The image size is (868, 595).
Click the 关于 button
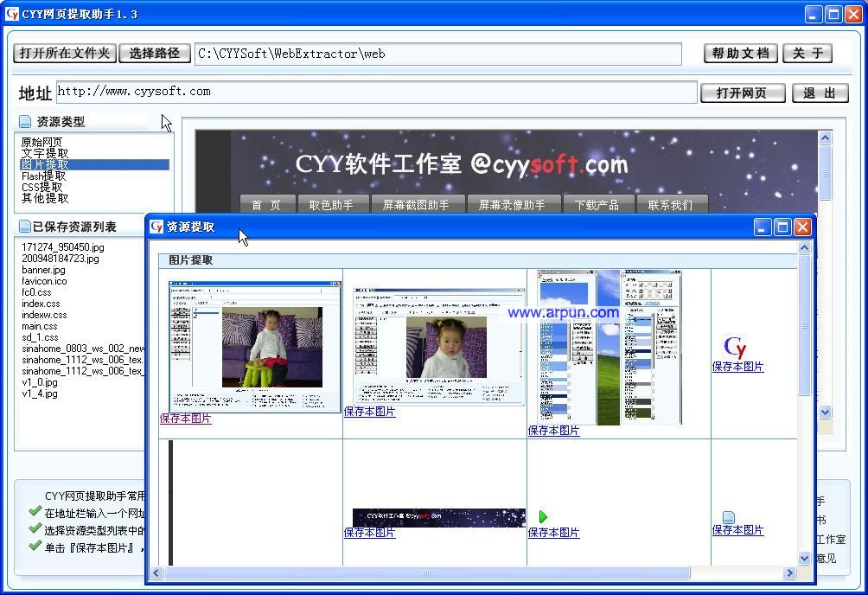[x=807, y=53]
